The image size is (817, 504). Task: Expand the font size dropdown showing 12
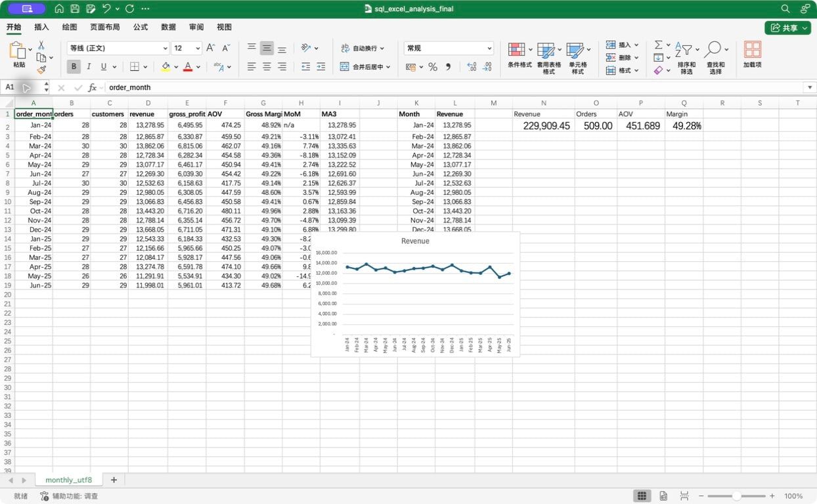click(198, 49)
